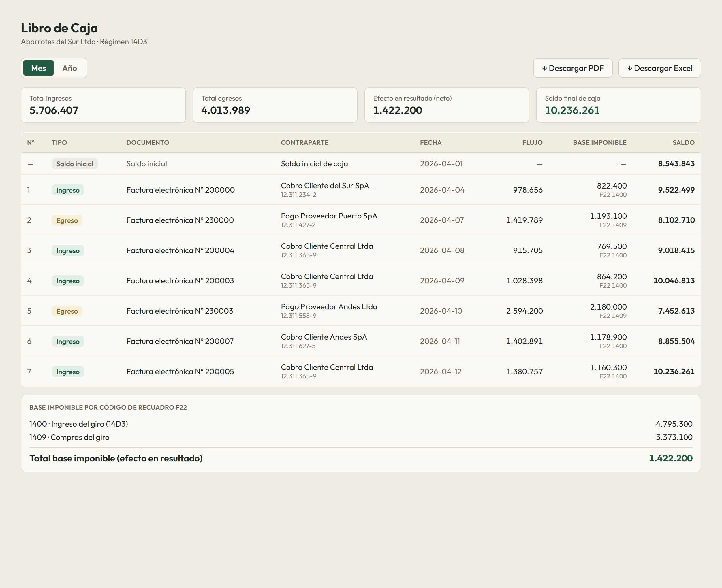Open the Total ingresos summary card

[x=103, y=105]
